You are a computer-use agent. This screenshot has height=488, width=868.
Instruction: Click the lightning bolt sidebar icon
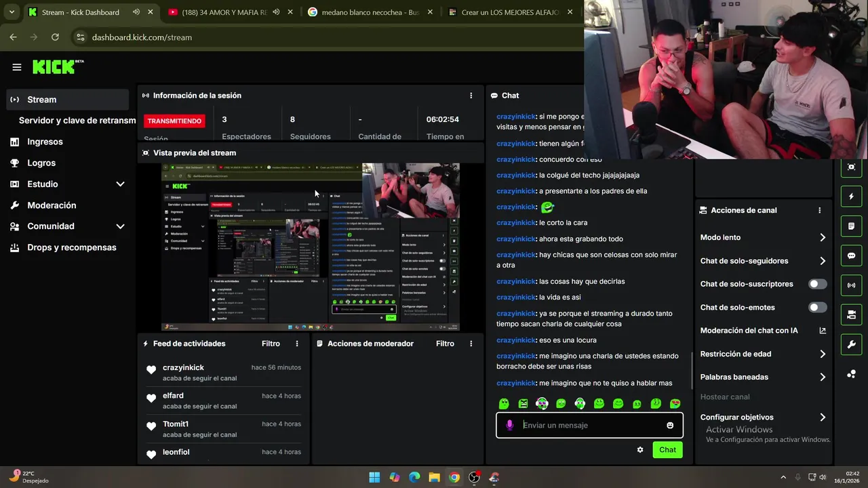pyautogui.click(x=852, y=197)
